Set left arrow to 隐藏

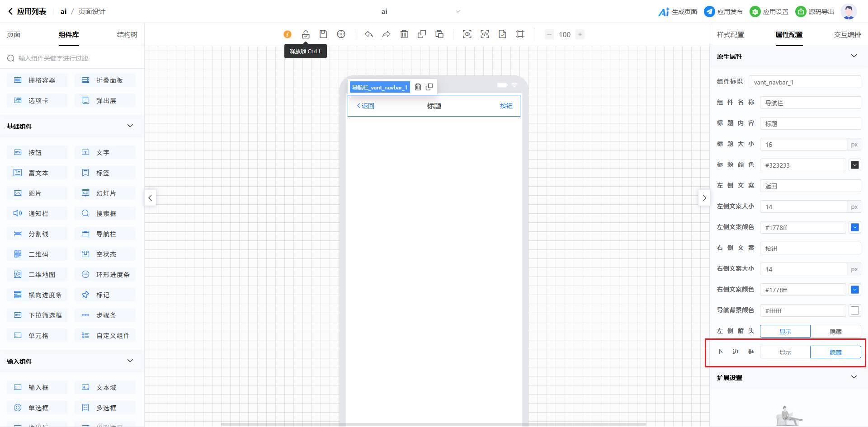coord(835,332)
